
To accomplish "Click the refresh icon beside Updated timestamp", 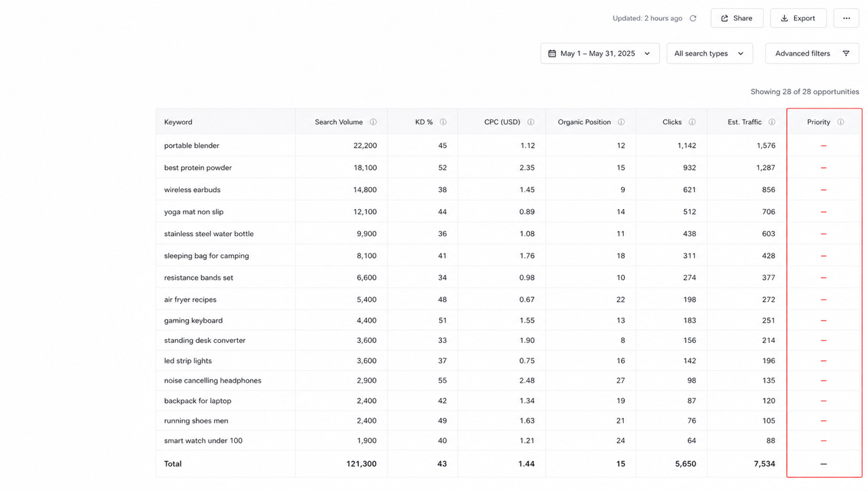I will 693,19.
